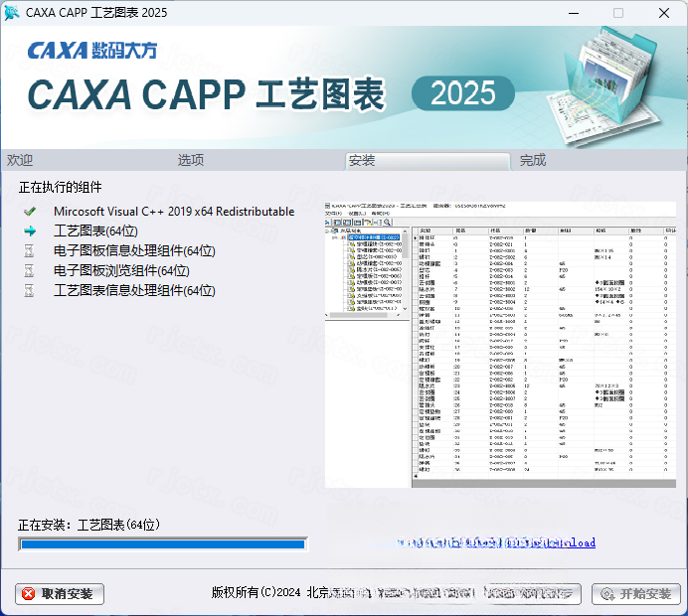Click hourglass icon beside 电子图板信息处理组件(64位)

click(29, 250)
